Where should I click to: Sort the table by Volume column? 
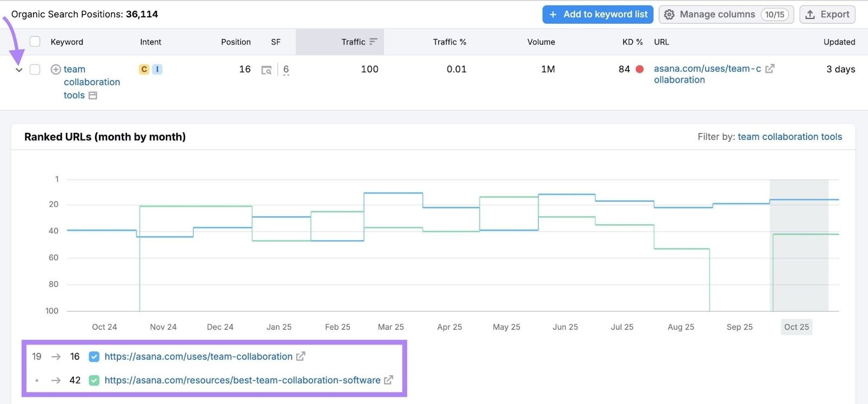coord(541,42)
